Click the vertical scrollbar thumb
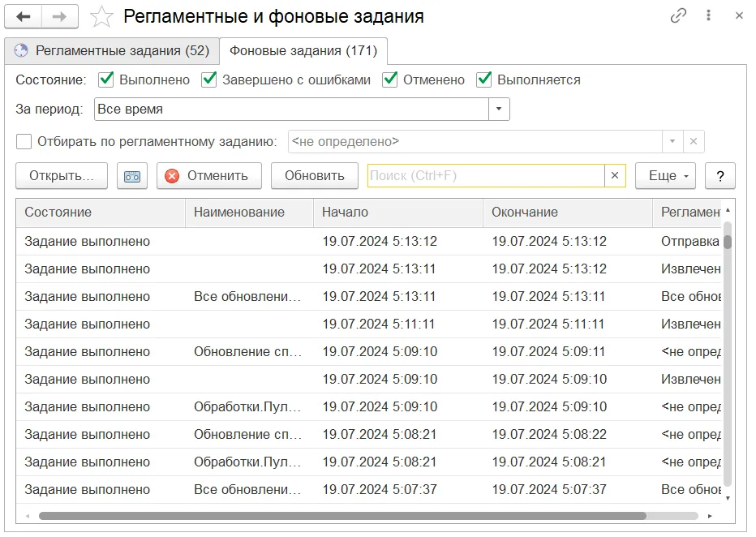Screen dimensions: 756x537 (x=728, y=242)
